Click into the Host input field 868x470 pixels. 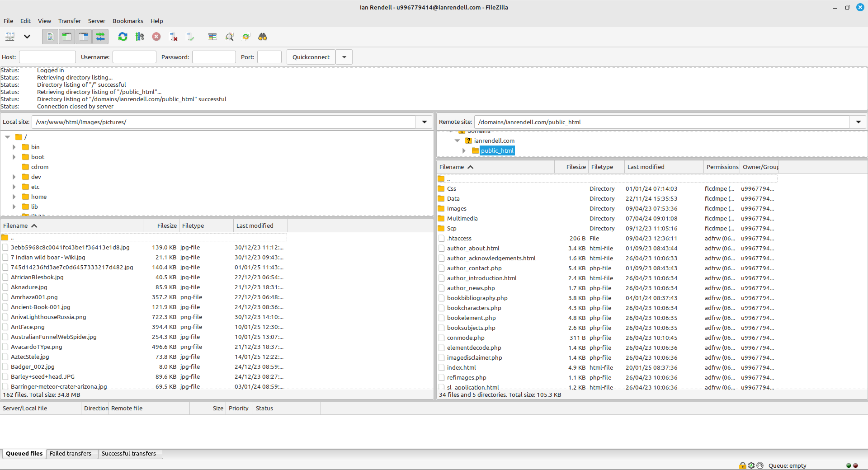47,57
